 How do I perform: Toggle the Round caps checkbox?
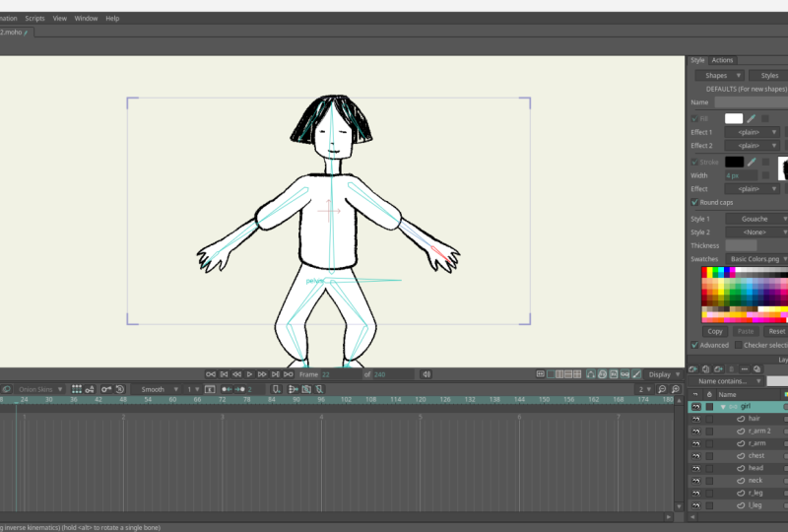click(694, 202)
